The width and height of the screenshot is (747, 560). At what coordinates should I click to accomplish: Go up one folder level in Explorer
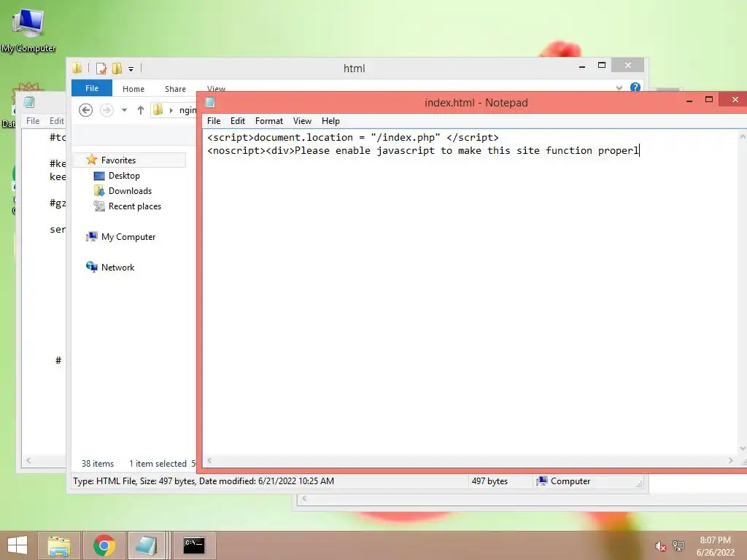coord(140,110)
